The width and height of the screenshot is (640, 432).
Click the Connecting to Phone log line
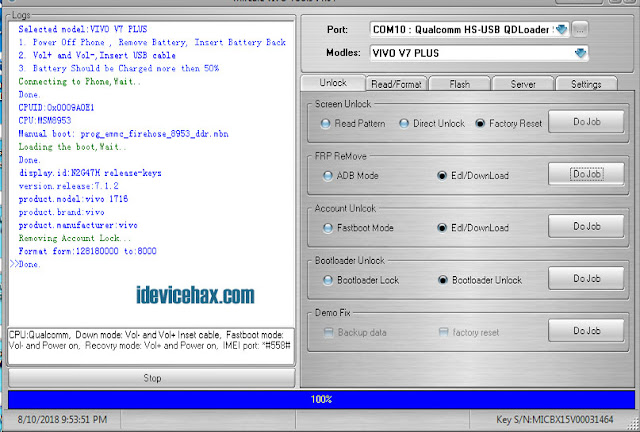(80, 81)
